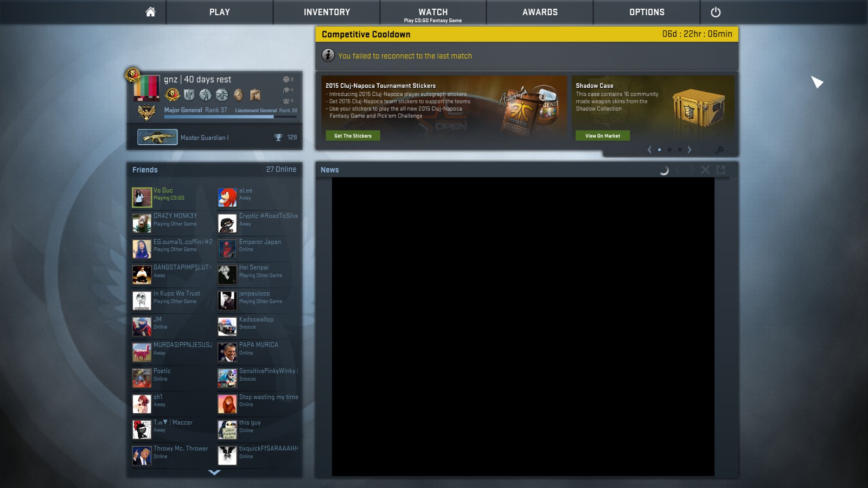Select friend 'this guy'
This screenshot has width=868, height=488.
click(x=258, y=429)
